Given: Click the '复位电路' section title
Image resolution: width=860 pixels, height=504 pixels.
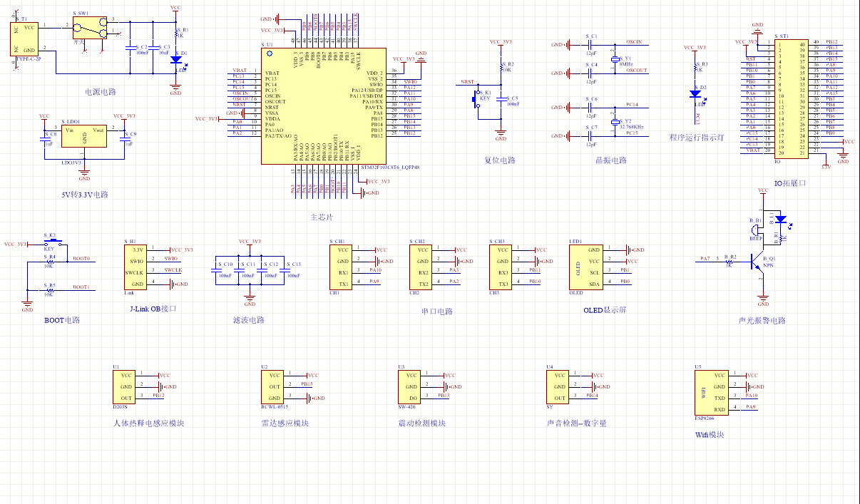Looking at the screenshot, I should point(499,160).
